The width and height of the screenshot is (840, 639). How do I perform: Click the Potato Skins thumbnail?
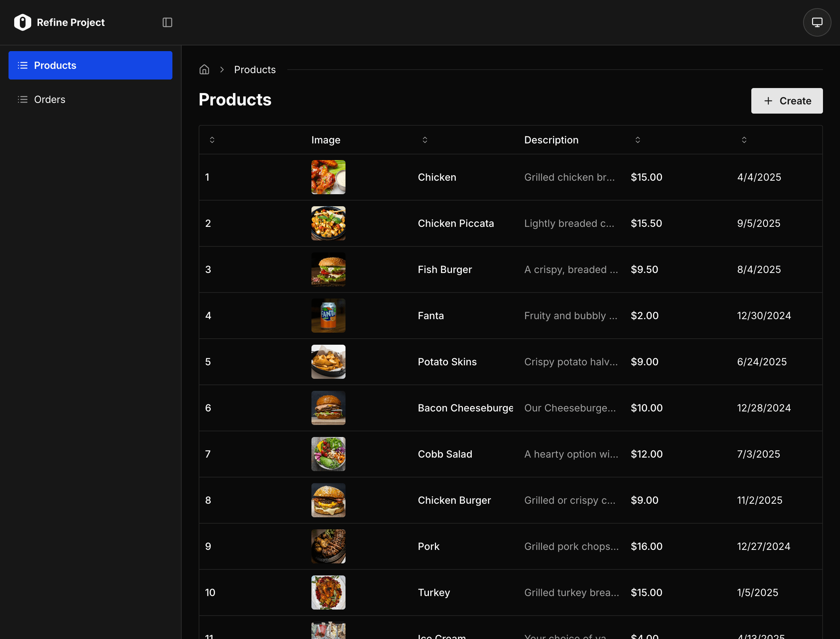point(328,362)
